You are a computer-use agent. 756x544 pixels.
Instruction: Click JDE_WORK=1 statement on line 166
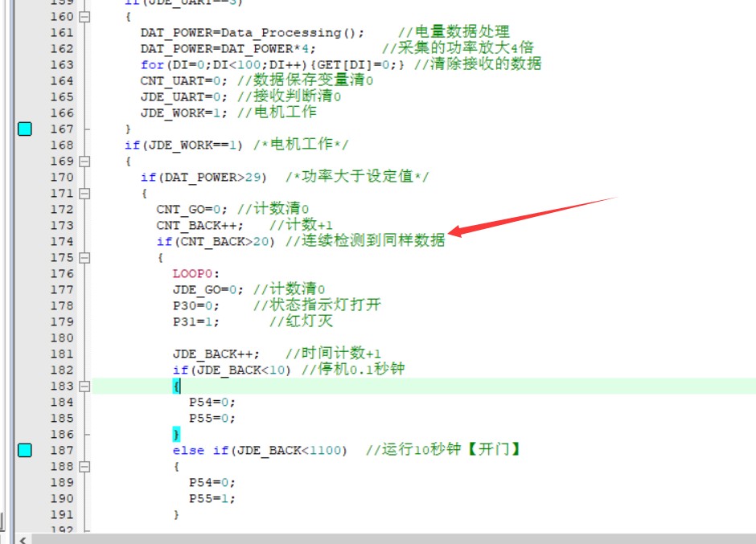click(x=183, y=112)
